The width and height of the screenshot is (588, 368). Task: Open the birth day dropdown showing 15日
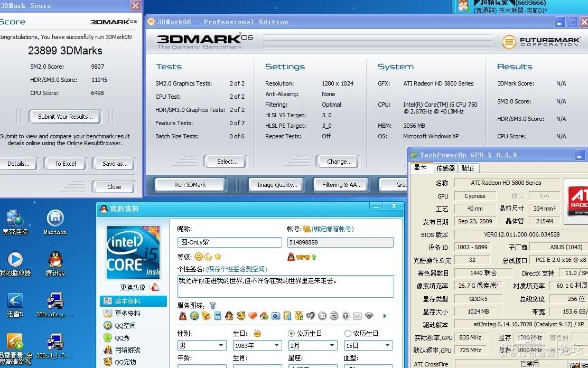point(368,345)
